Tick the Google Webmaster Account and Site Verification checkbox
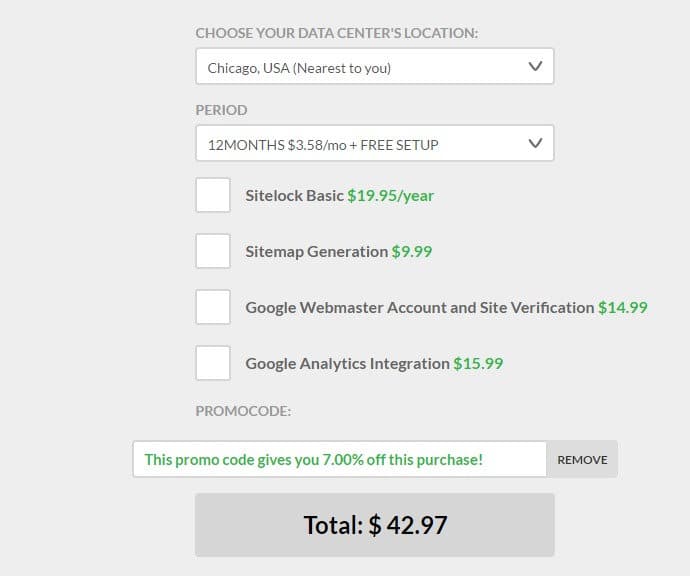 point(213,307)
